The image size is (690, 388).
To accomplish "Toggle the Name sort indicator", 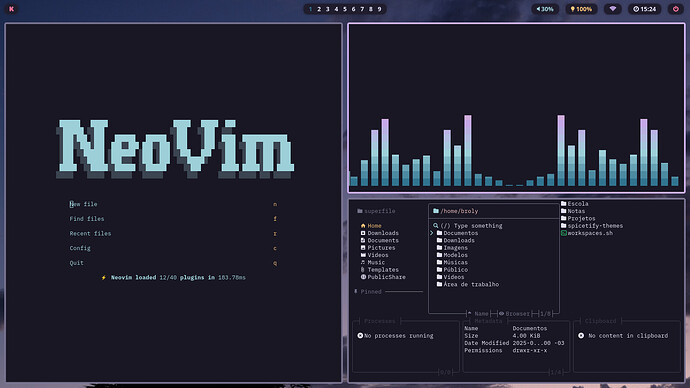I will point(478,314).
